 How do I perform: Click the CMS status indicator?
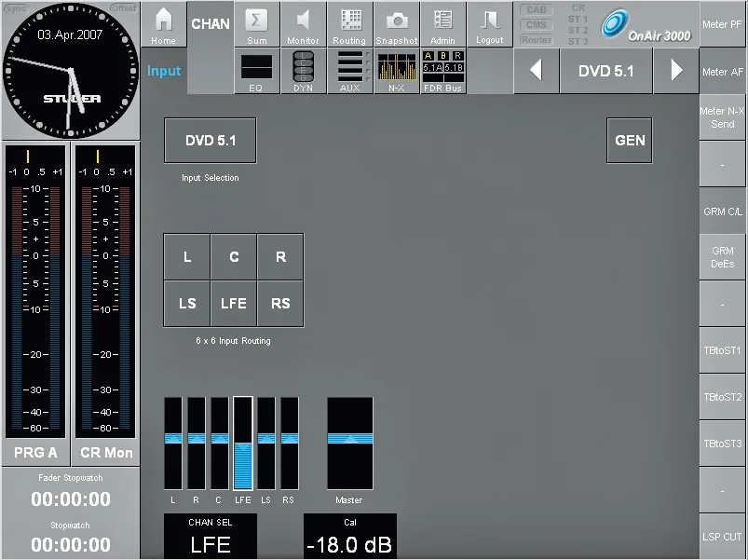tap(537, 24)
